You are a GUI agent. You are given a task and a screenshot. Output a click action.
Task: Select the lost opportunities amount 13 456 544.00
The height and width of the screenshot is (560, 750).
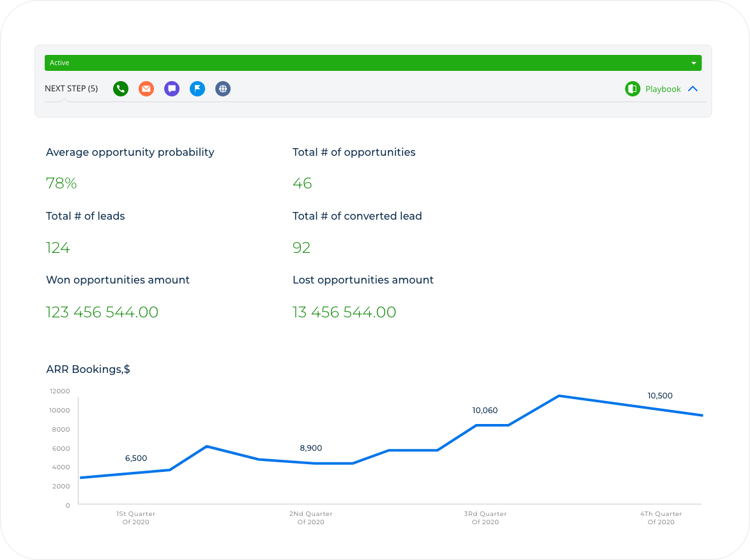[344, 312]
